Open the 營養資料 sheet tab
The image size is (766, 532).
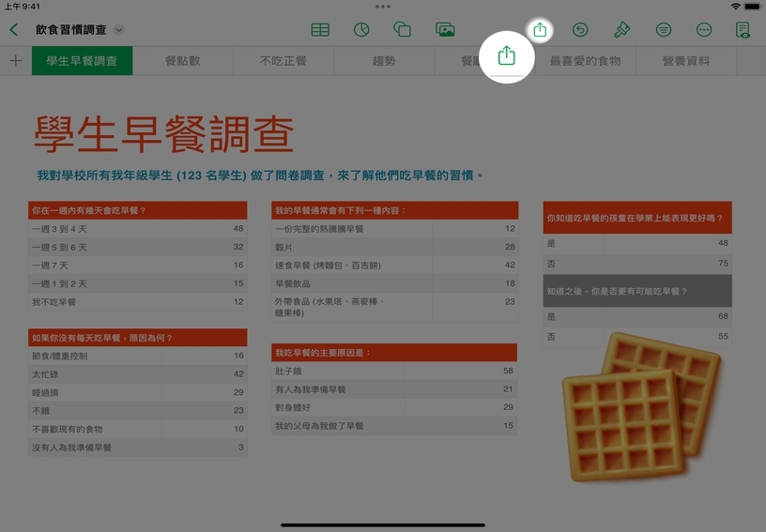[685, 61]
